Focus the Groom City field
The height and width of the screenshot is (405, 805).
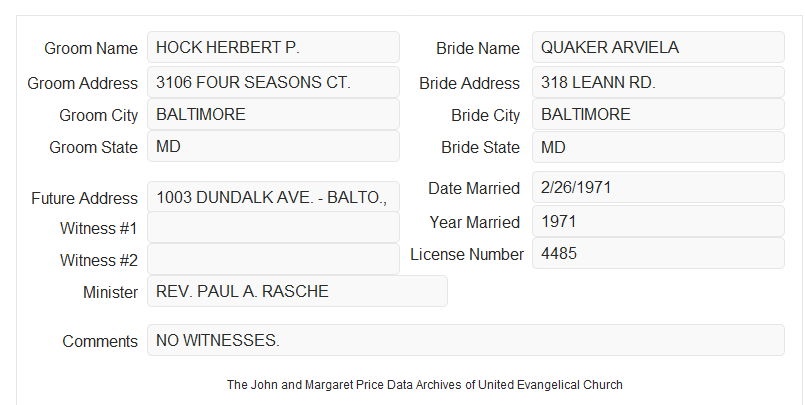pos(273,114)
